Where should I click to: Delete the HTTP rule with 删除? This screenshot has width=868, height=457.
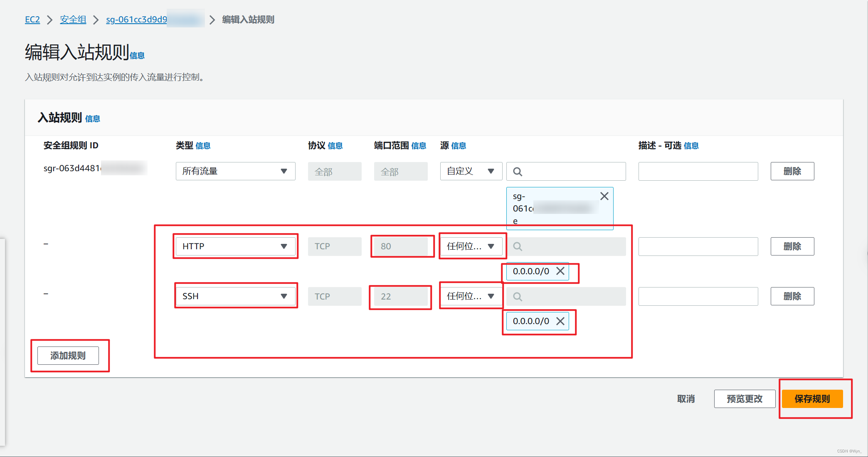point(792,246)
